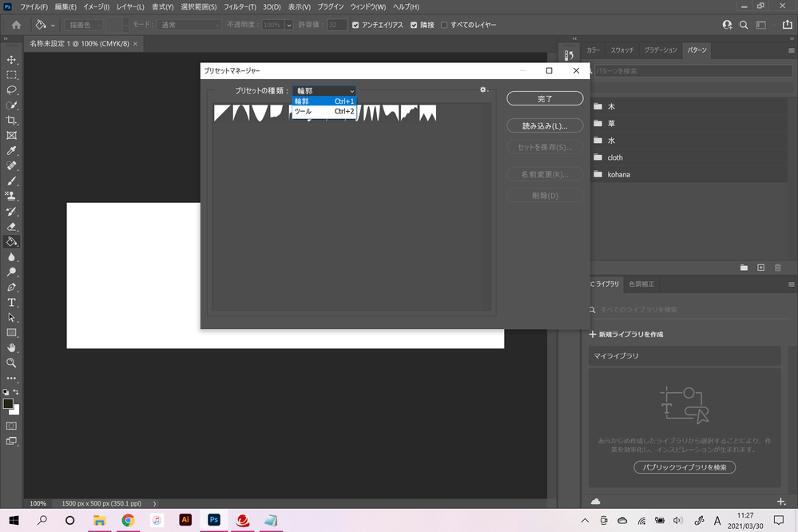
Task: Open the フィルター(T) menu
Action: [x=240, y=6]
